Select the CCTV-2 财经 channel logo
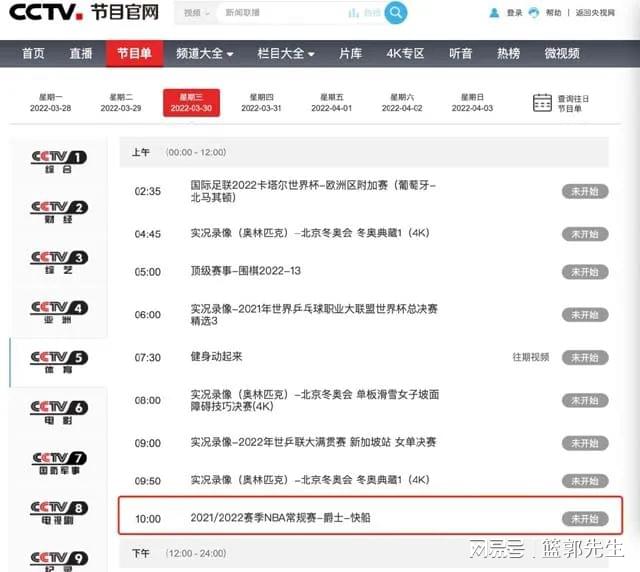 click(58, 212)
